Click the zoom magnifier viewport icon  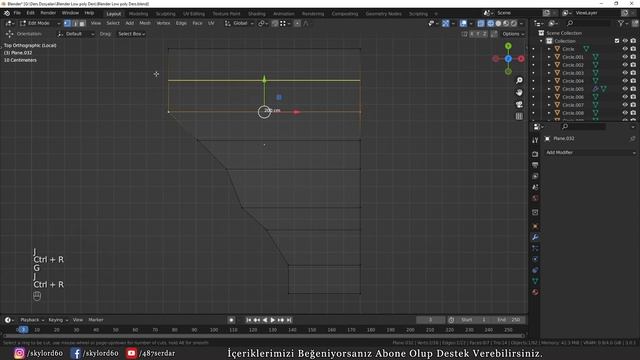(519, 80)
